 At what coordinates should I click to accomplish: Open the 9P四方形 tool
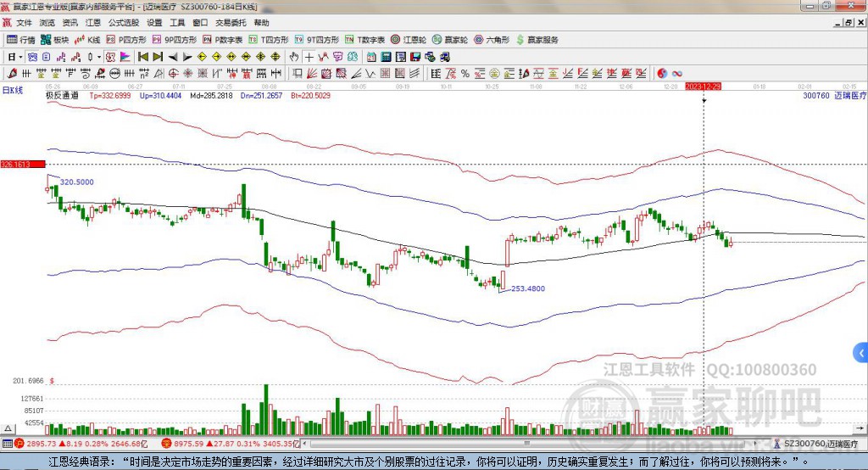[x=174, y=40]
